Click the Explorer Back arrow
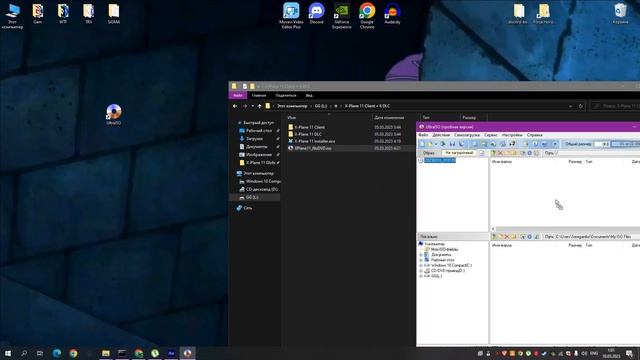The image size is (640, 360). click(235, 106)
